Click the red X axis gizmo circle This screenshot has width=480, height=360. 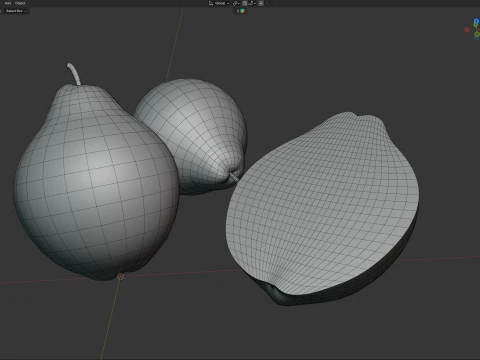467,30
